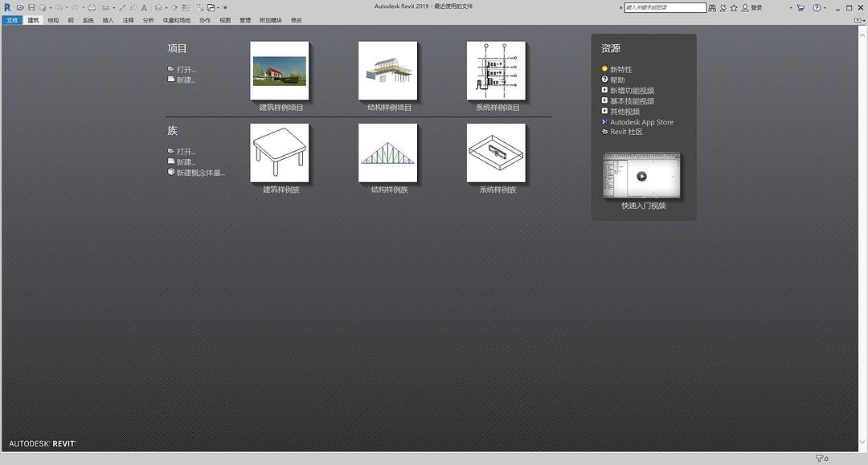Open the Autodesk App Store cart icon

coord(800,7)
